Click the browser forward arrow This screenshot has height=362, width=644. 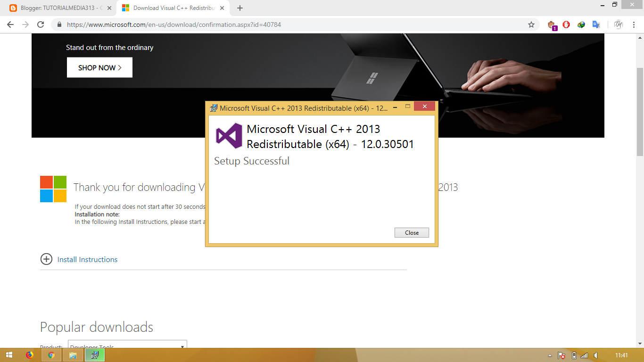click(25, 25)
